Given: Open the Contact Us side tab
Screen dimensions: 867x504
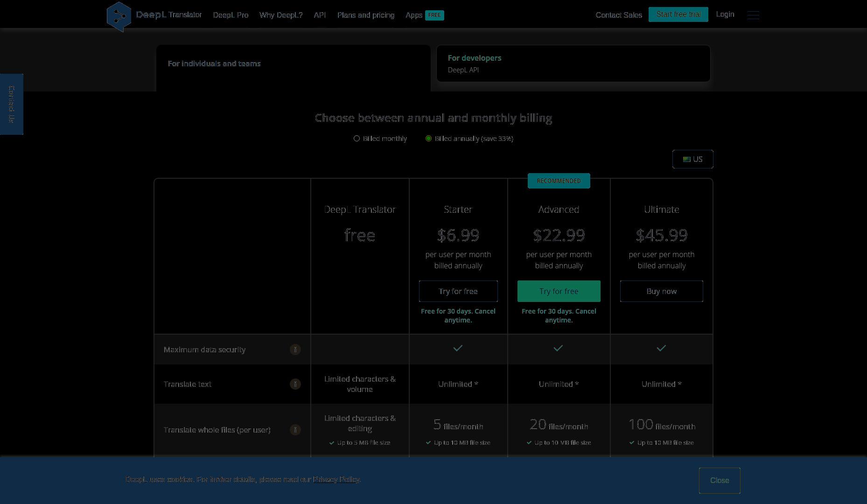Looking at the screenshot, I should 11,104.
